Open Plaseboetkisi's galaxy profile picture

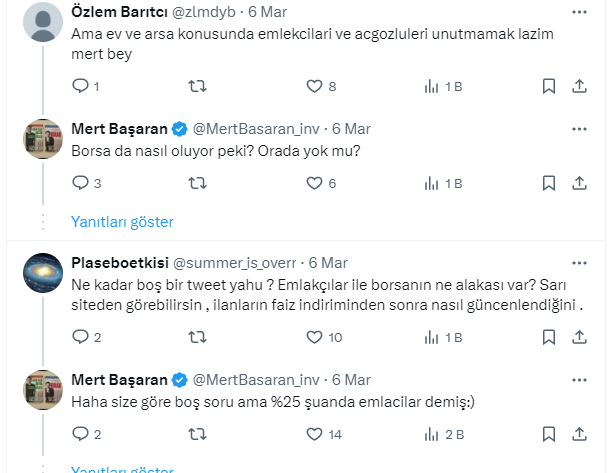coord(44,271)
